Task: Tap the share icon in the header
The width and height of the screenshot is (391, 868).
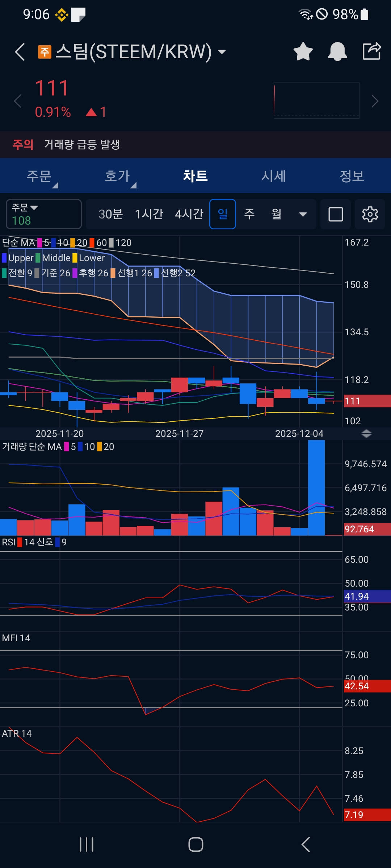Action: click(372, 51)
